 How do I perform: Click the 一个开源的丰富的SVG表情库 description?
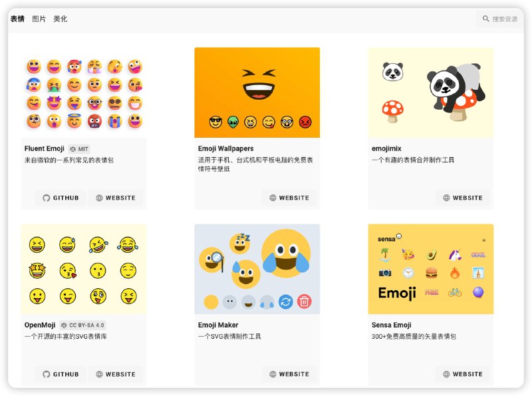point(65,337)
